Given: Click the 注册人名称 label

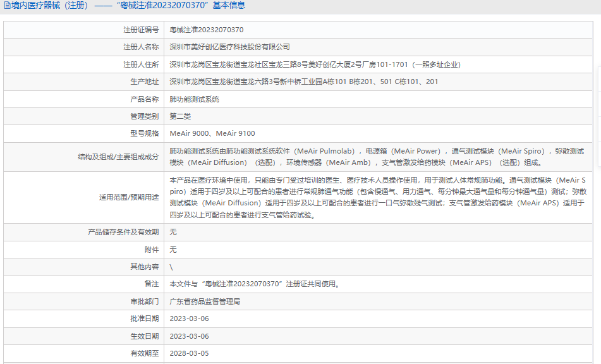Looking at the screenshot, I should point(141,47).
